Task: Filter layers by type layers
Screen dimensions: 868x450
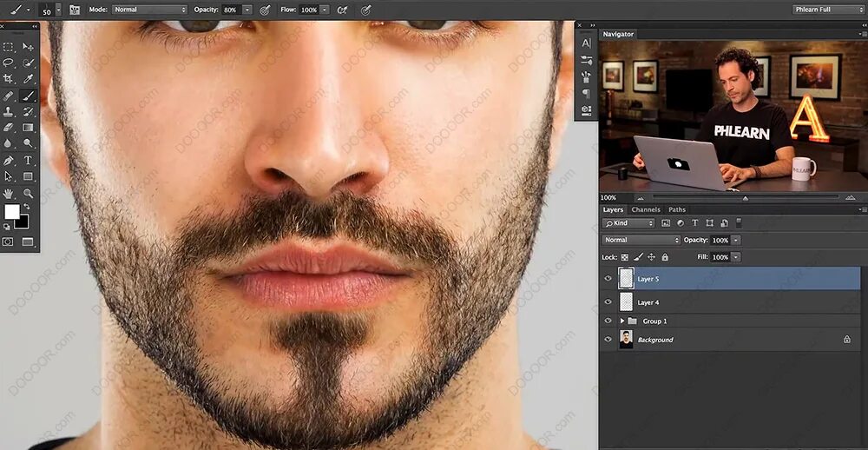Action: click(695, 223)
